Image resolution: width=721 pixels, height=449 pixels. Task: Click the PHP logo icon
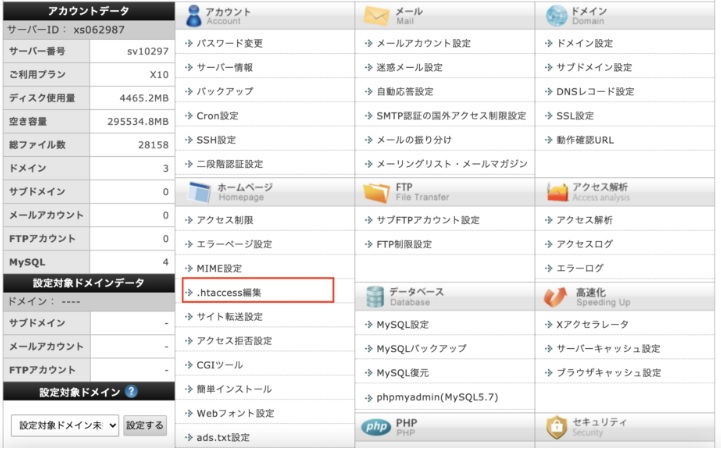click(376, 428)
